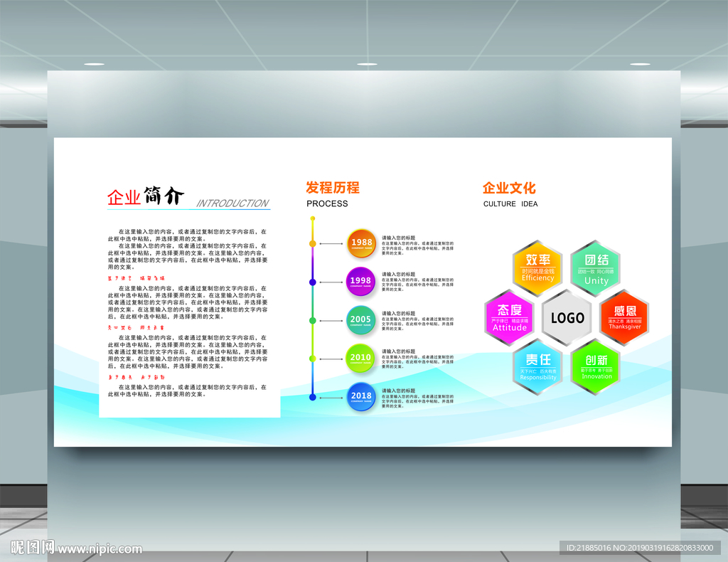Click the orange 企业文化 heading

[509, 188]
